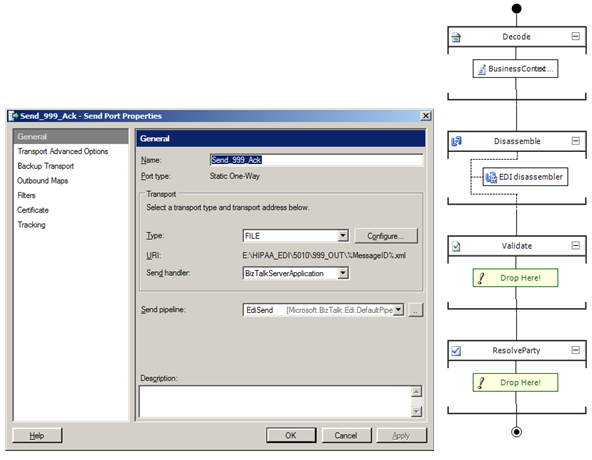This screenshot has width=592, height=460.
Task: Open Transport Advanced Options page
Action: tap(63, 151)
